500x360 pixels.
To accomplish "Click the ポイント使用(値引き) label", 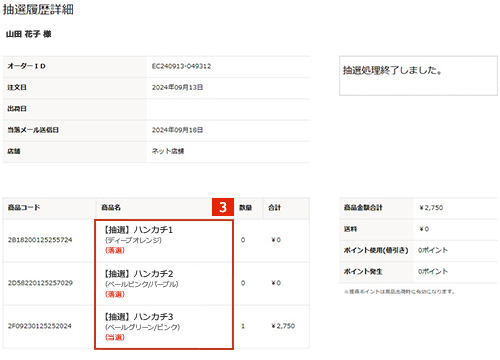I will point(376,250).
